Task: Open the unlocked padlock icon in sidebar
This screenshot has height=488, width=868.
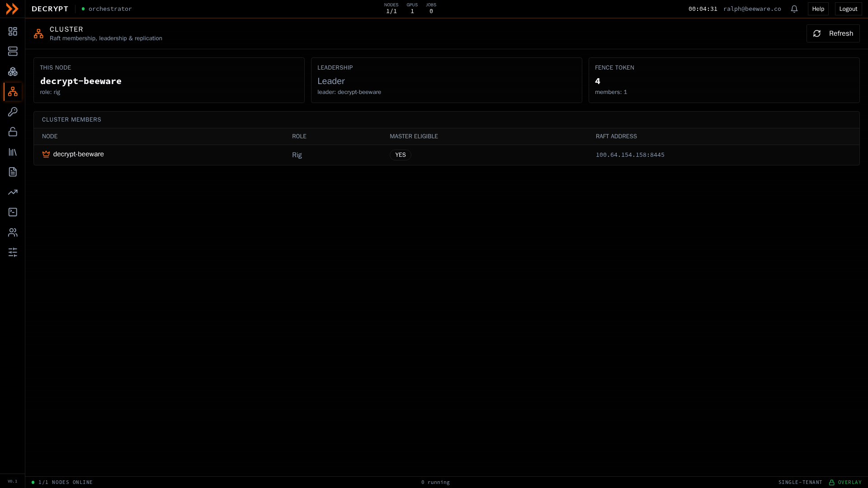Action: (13, 131)
